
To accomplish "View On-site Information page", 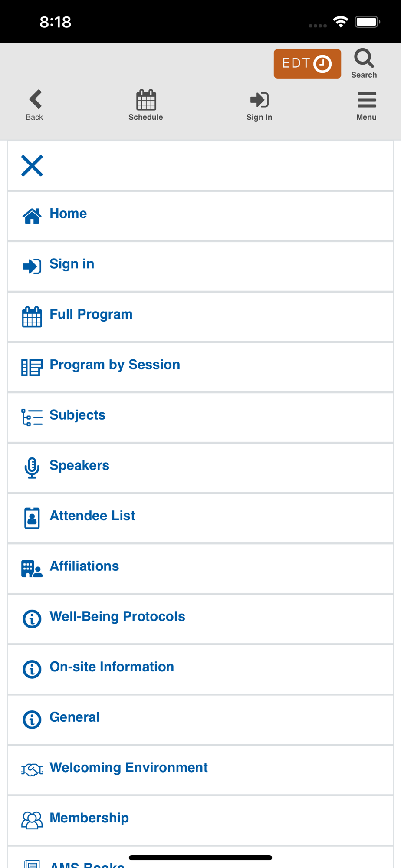I will [x=112, y=667].
